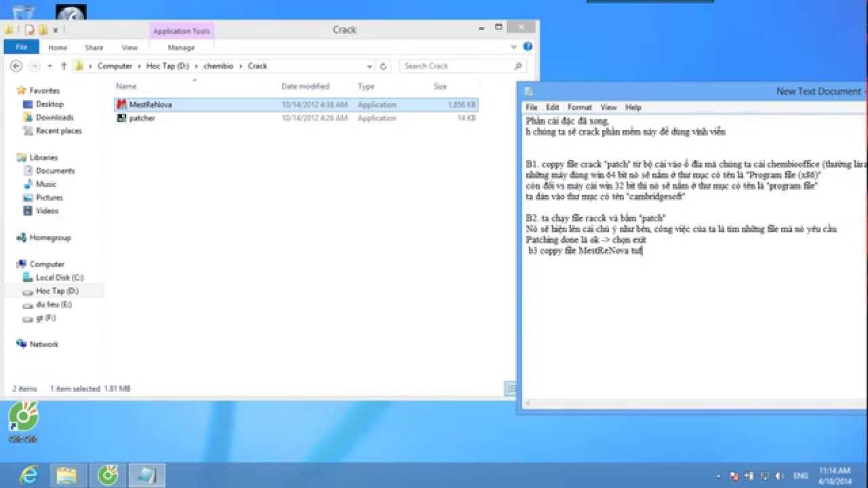Open the Share ribbon tab
Screen dimensions: 868x488
(94, 47)
